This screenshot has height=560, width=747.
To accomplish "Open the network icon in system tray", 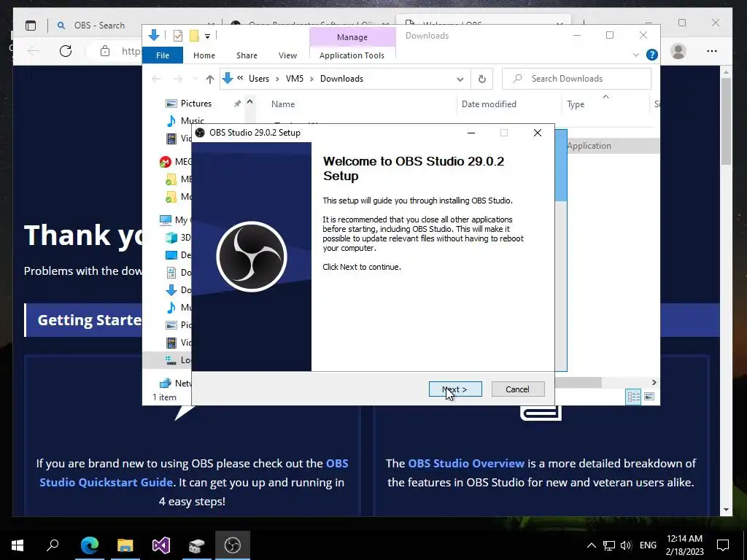I will click(609, 545).
